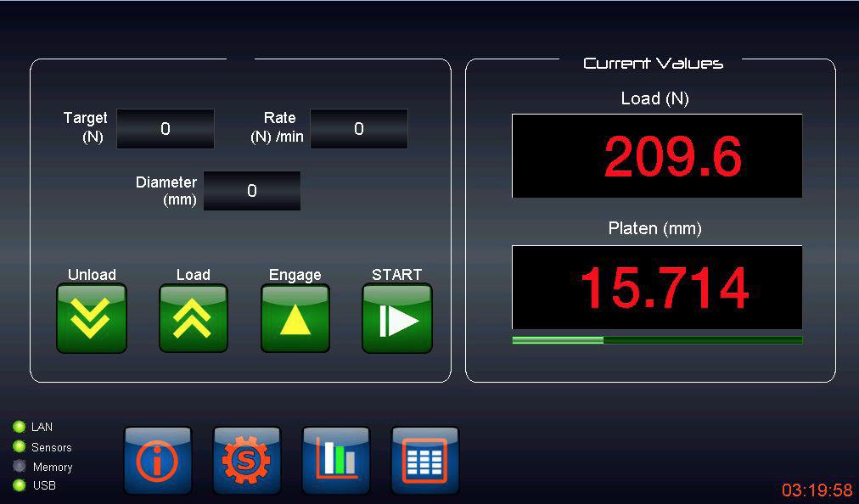Click the Platen (mm) readout display

point(656,288)
